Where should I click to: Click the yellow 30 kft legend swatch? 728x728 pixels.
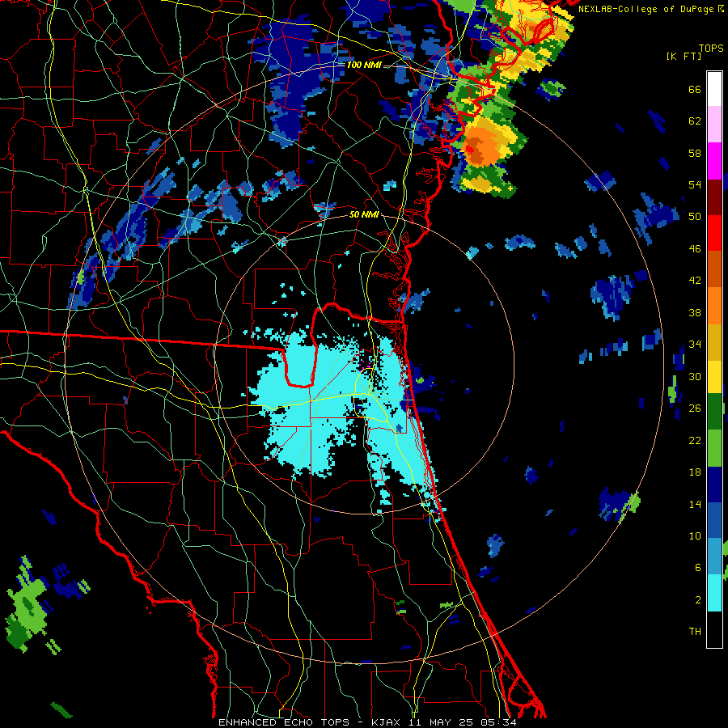714,376
